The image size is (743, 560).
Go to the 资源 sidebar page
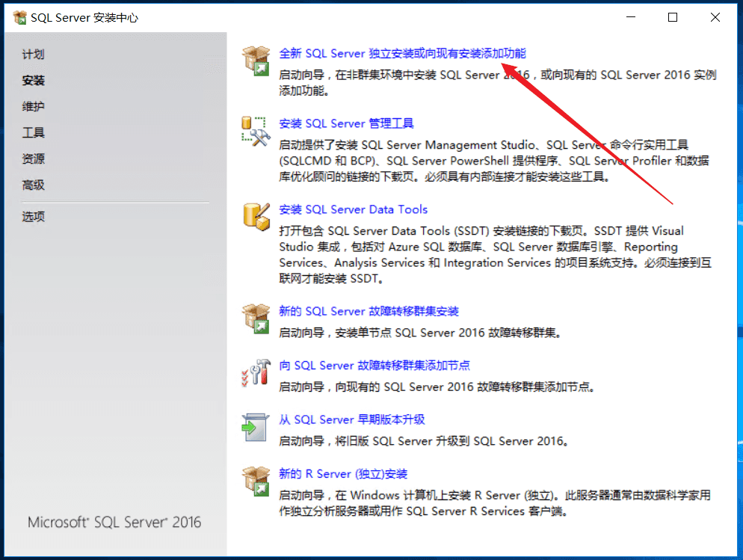click(x=33, y=159)
